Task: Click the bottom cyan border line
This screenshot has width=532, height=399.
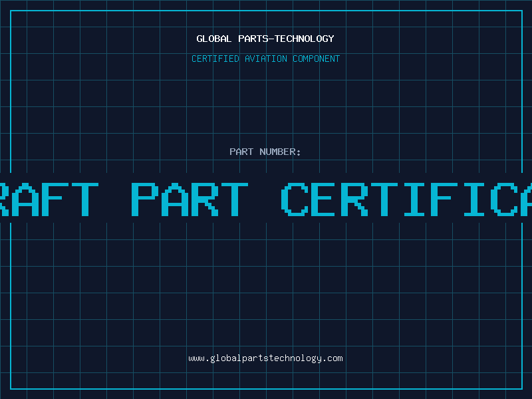Action: (266, 388)
